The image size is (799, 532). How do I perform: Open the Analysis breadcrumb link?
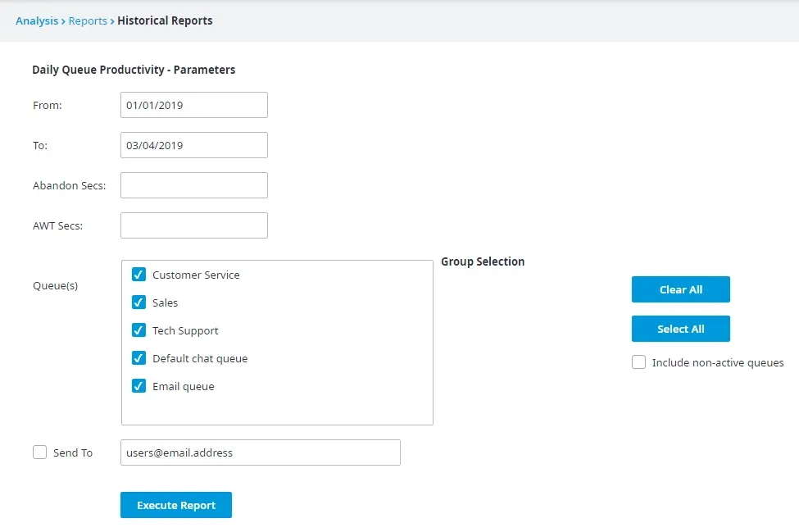click(37, 20)
